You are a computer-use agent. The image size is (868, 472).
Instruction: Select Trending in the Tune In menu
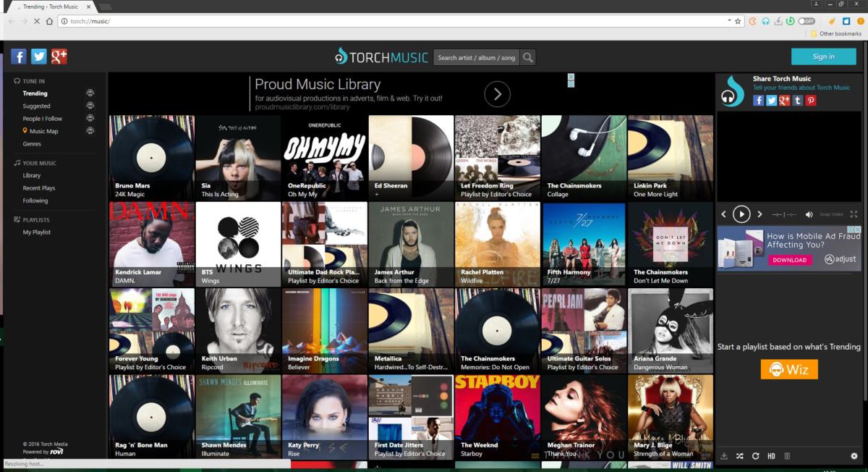35,93
